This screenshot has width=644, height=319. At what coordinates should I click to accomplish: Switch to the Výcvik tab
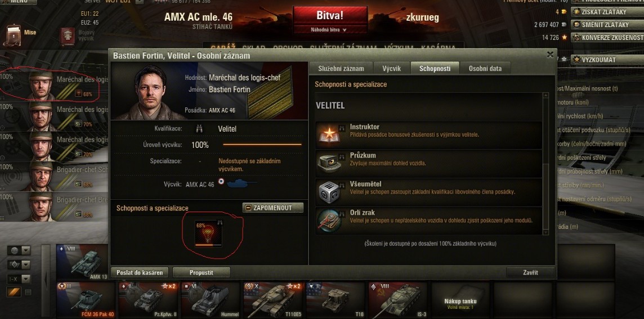391,69
